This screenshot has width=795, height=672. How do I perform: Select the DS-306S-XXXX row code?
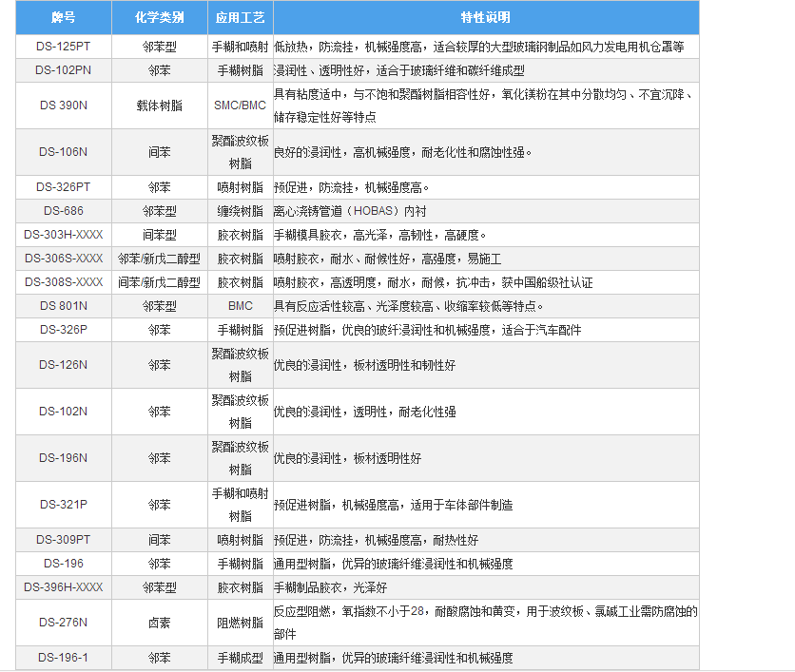point(64,259)
